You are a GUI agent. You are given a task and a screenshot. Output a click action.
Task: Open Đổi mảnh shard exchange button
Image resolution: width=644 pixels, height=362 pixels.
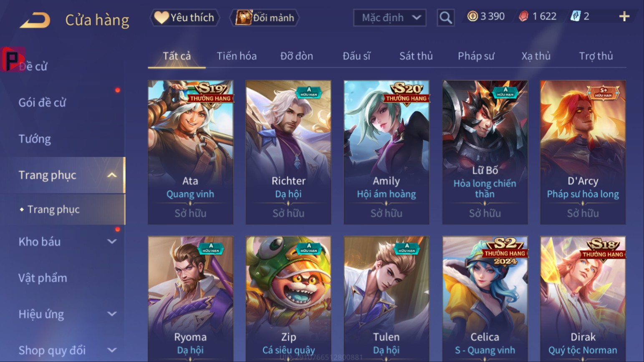tap(265, 18)
